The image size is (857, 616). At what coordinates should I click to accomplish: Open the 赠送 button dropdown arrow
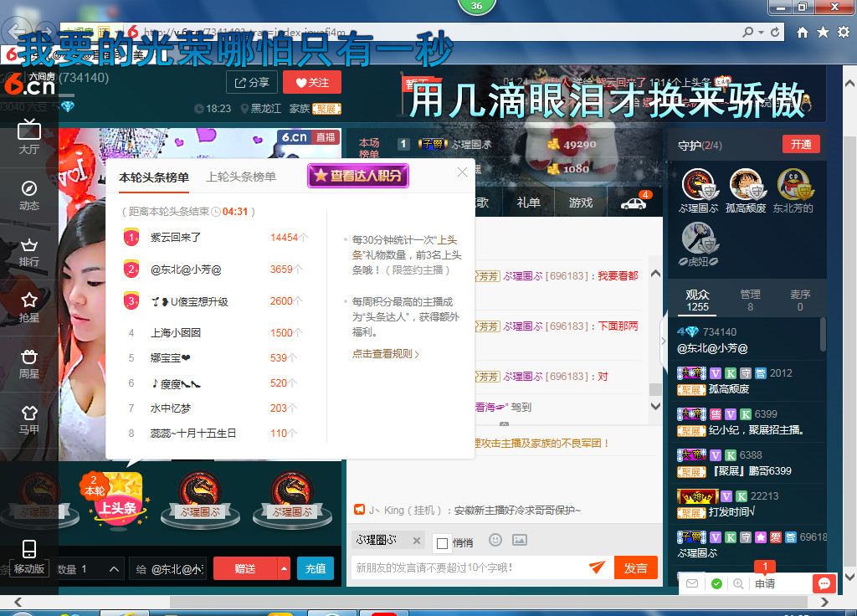pos(284,568)
